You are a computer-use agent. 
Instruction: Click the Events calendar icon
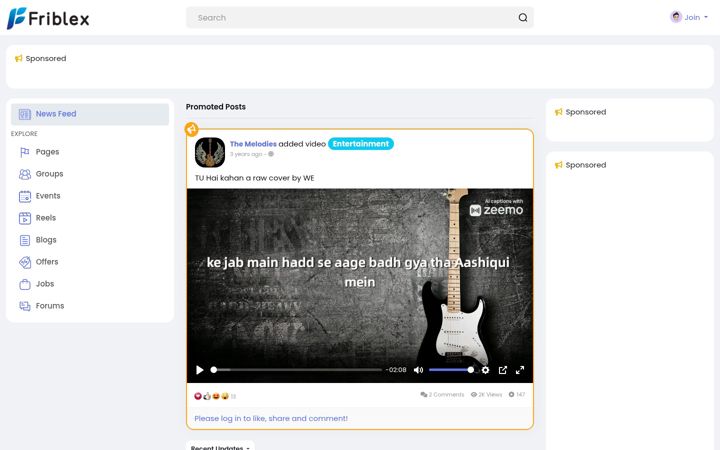click(x=25, y=196)
